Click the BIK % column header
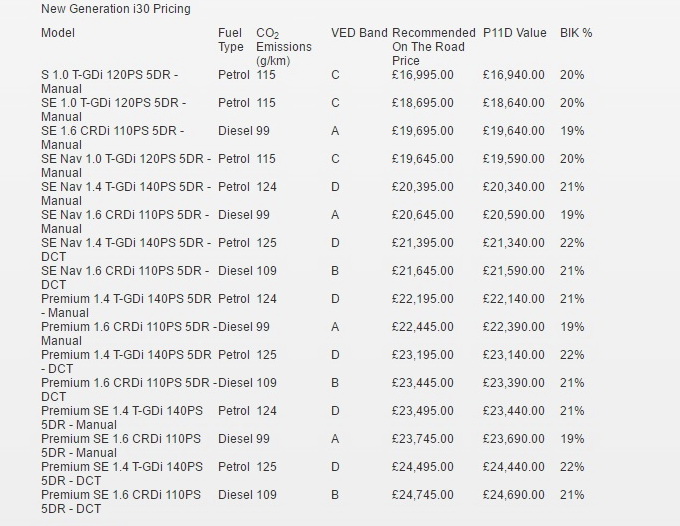 (x=575, y=33)
